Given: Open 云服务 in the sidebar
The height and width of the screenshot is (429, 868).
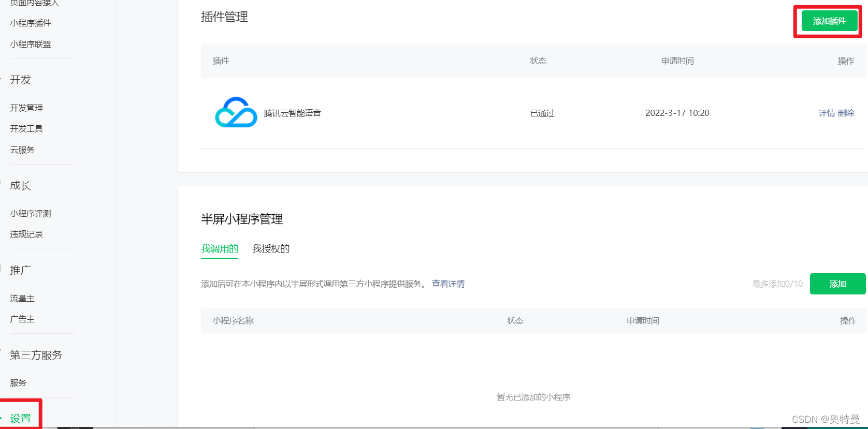Looking at the screenshot, I should click(x=22, y=150).
